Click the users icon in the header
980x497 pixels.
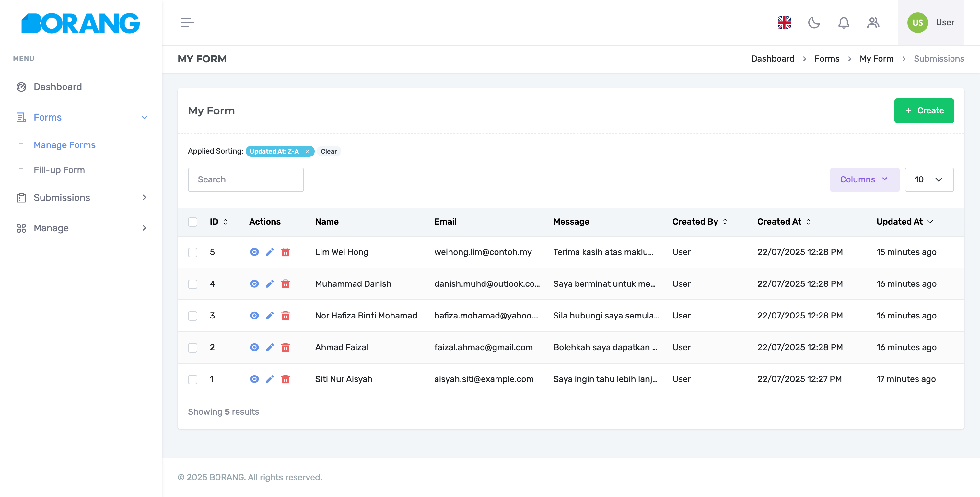[x=873, y=22]
